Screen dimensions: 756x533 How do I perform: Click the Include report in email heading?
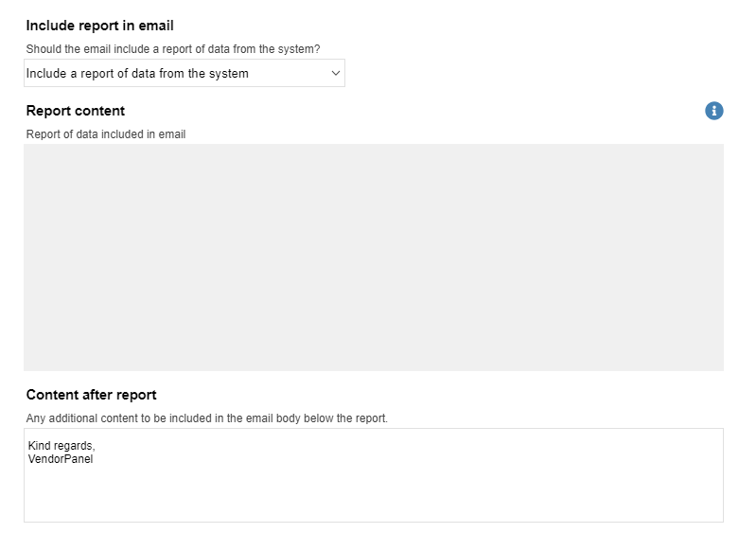point(99,26)
